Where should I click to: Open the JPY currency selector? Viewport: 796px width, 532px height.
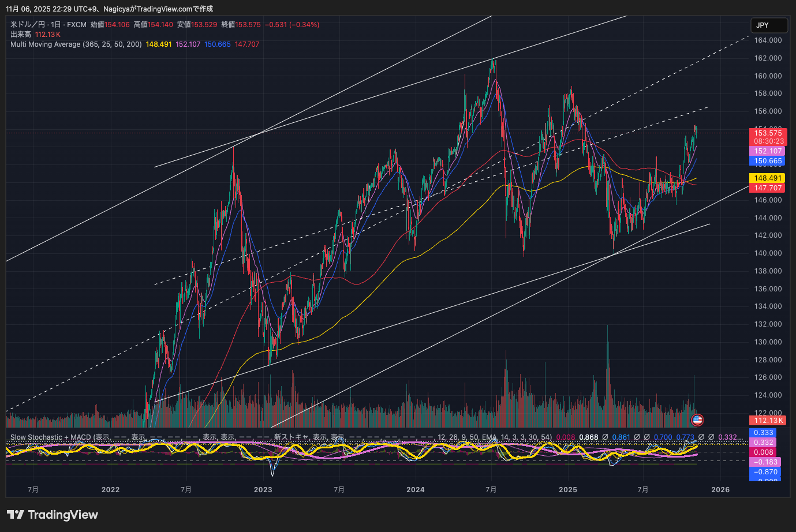768,25
